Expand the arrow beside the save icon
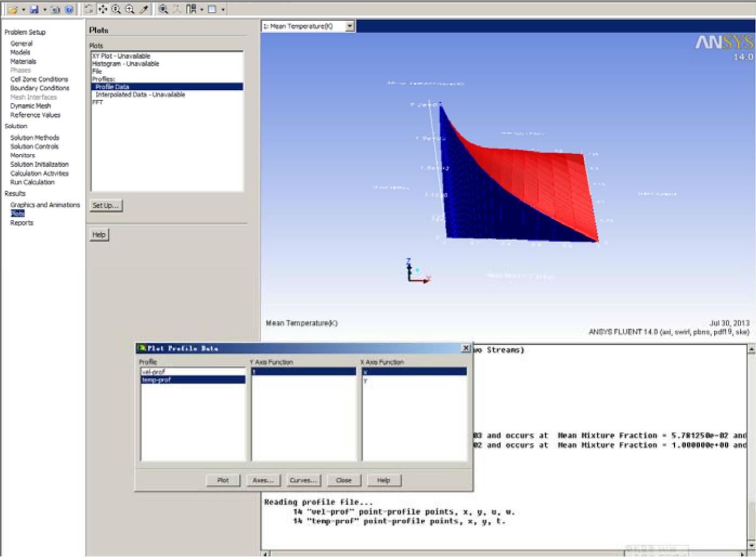756x557 pixels. [44, 10]
